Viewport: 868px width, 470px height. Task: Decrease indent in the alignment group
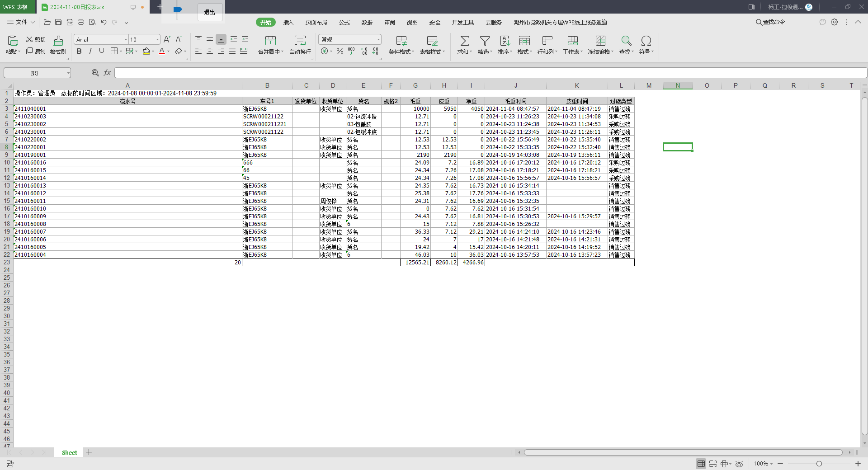pyautogui.click(x=233, y=40)
